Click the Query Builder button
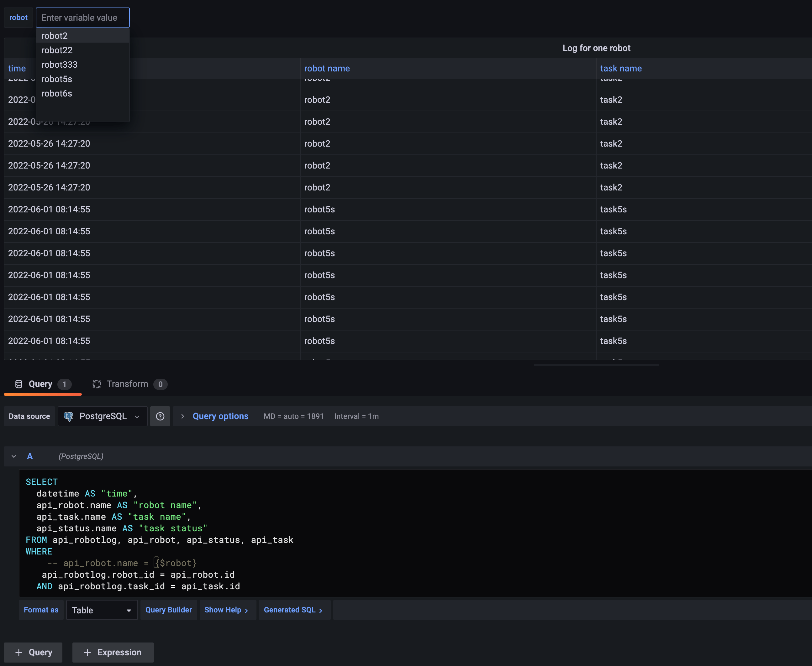812x666 pixels. click(169, 610)
